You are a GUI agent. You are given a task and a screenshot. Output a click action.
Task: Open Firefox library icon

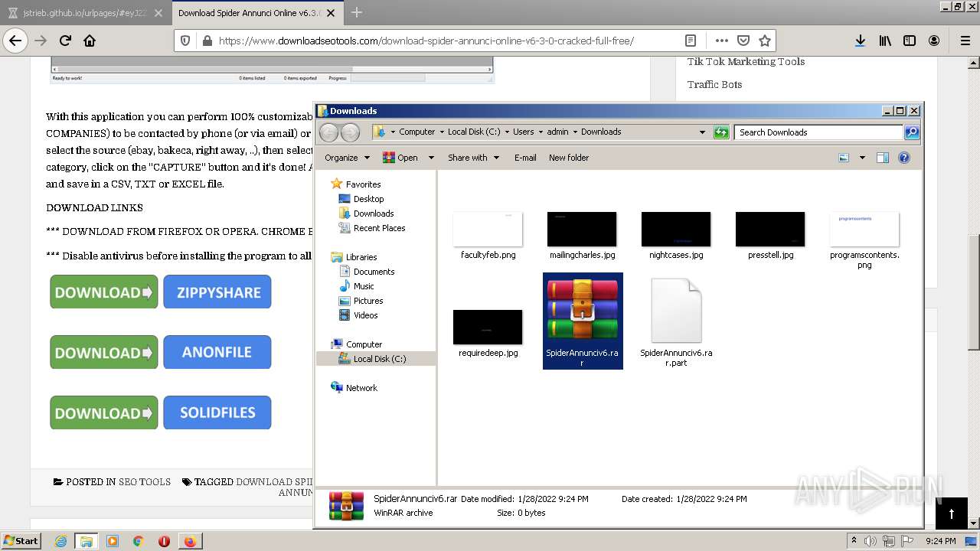[x=885, y=41]
